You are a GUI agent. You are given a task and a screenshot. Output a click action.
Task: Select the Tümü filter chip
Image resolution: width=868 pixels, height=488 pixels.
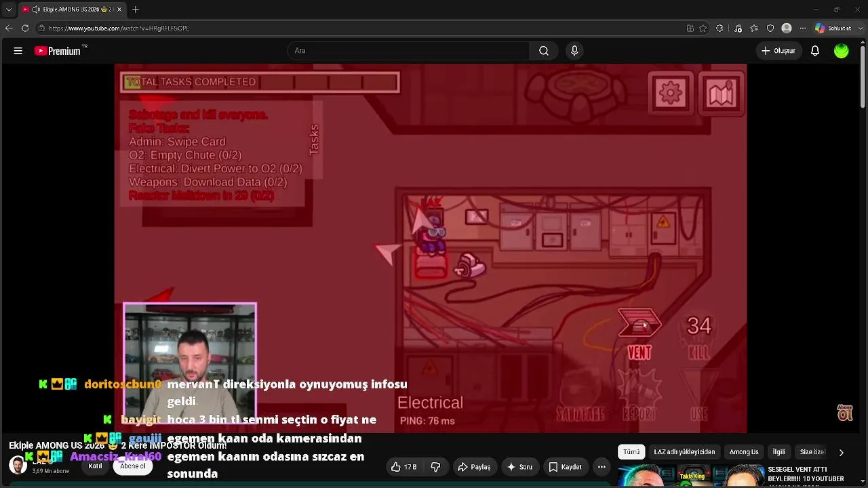click(631, 452)
